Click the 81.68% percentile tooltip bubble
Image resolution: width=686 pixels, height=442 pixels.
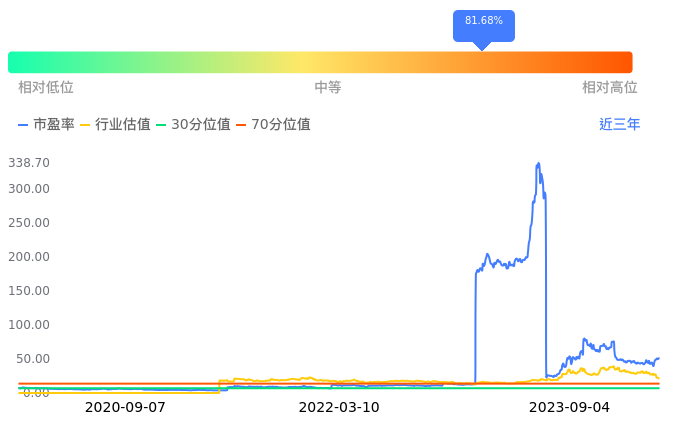tap(484, 21)
